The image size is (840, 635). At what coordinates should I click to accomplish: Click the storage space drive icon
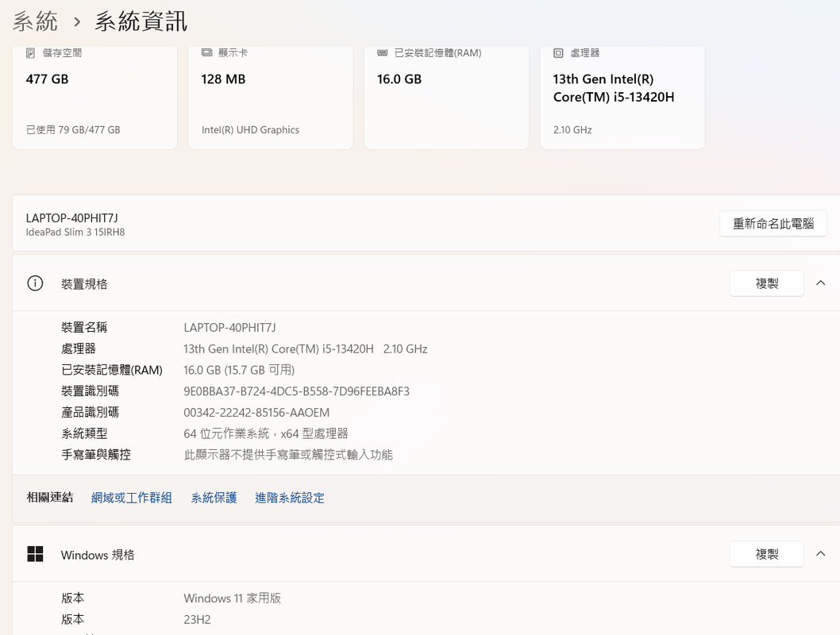coord(30,53)
